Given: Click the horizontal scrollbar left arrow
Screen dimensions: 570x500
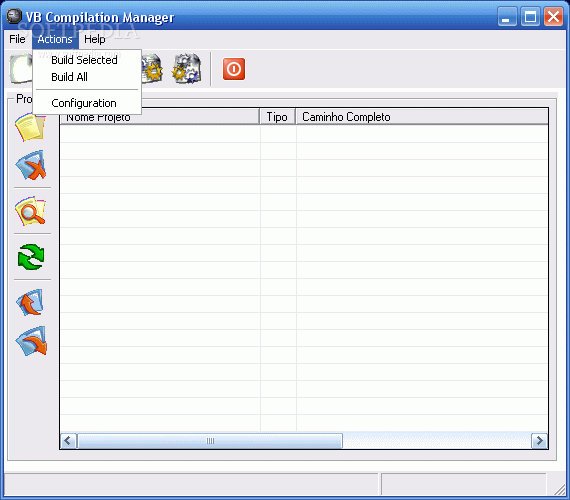Looking at the screenshot, I should click(x=68, y=441).
